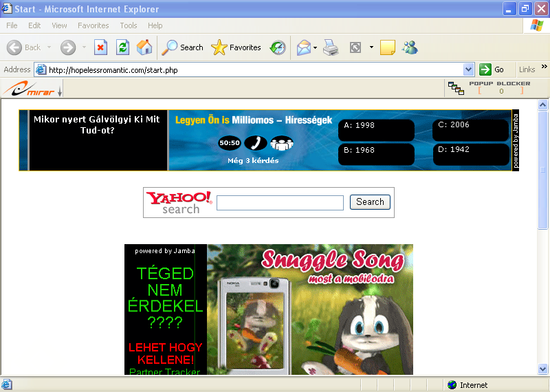Click the Links toolbar label
The height and width of the screenshot is (392, 550).
(527, 69)
